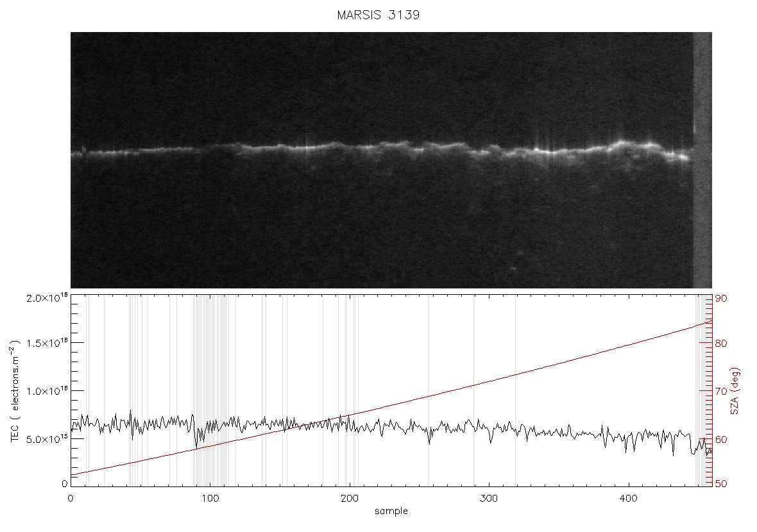Click the TEC (electrons.m⁻²) axis label
Image resolution: width=757 pixels, height=532 pixels.
click(15, 391)
